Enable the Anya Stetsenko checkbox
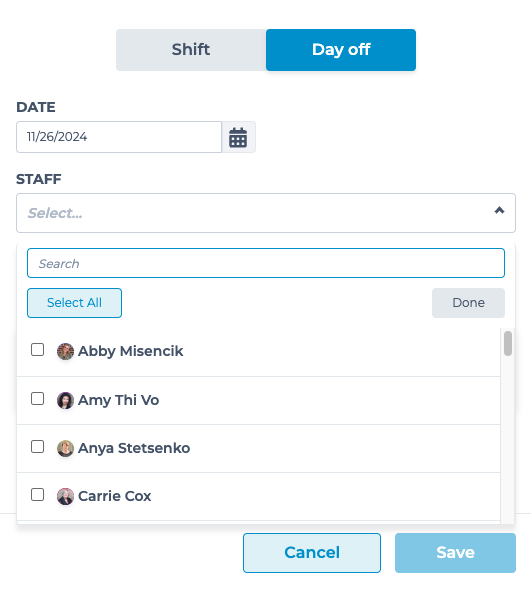 37,447
